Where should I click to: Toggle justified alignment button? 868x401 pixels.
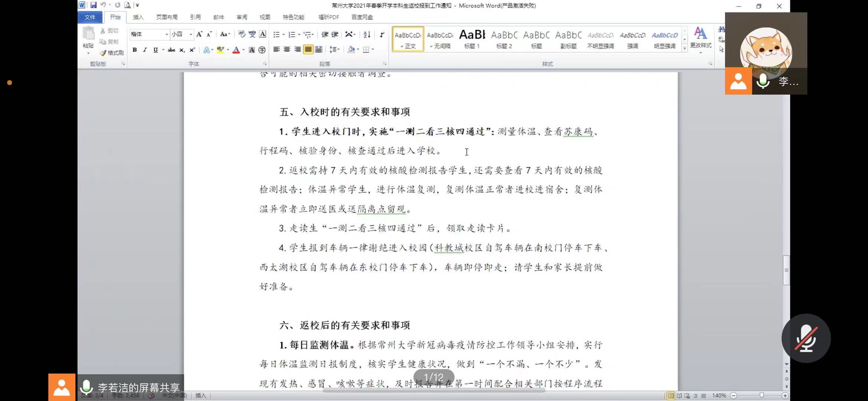(x=308, y=49)
